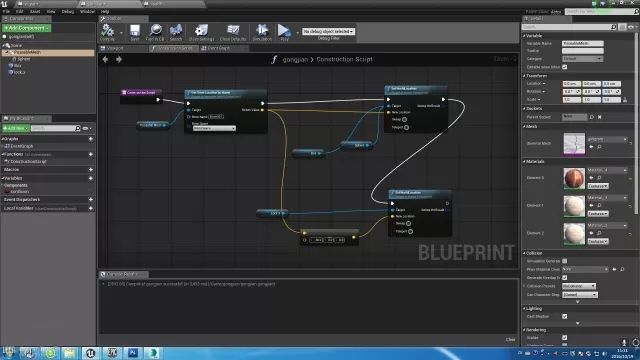
Task: Click the Class Defaults toolbar icon
Action: coord(233,32)
